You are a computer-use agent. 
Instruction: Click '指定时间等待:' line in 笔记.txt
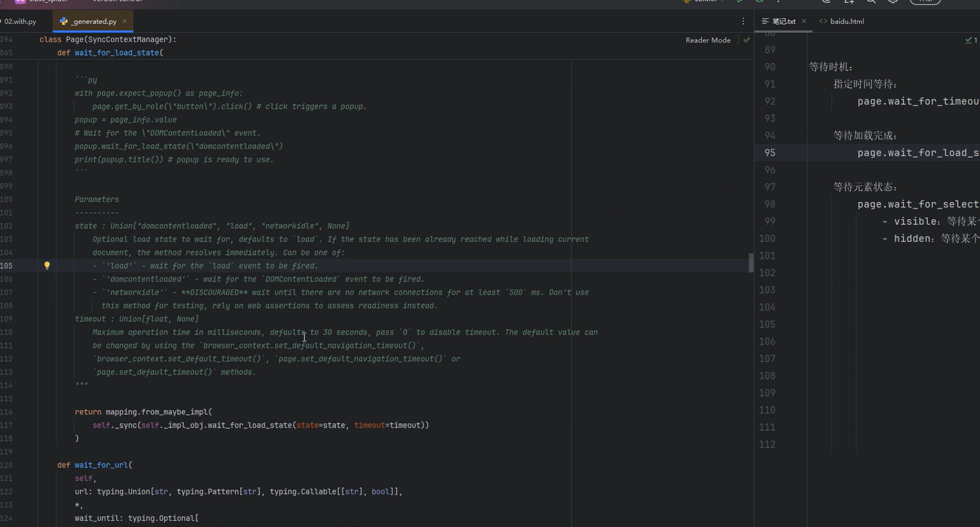tap(866, 84)
